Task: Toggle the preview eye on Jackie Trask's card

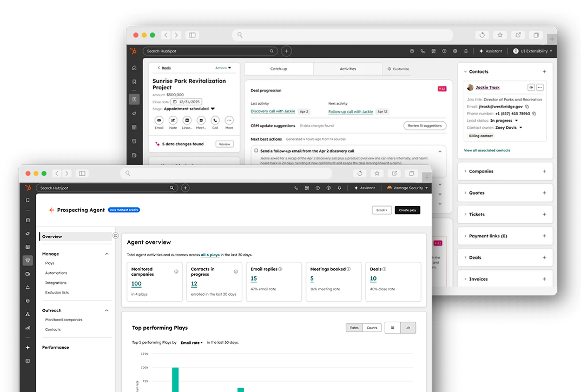Action: [x=531, y=88]
